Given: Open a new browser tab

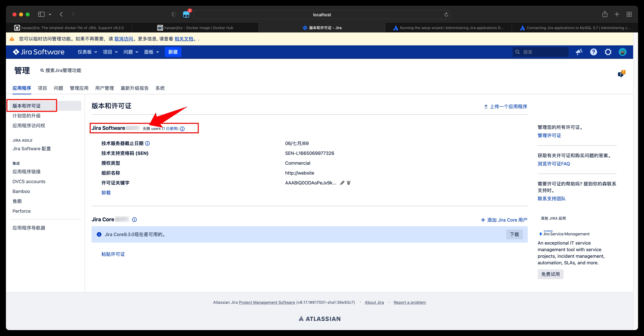Looking at the screenshot, I should coord(617,14).
